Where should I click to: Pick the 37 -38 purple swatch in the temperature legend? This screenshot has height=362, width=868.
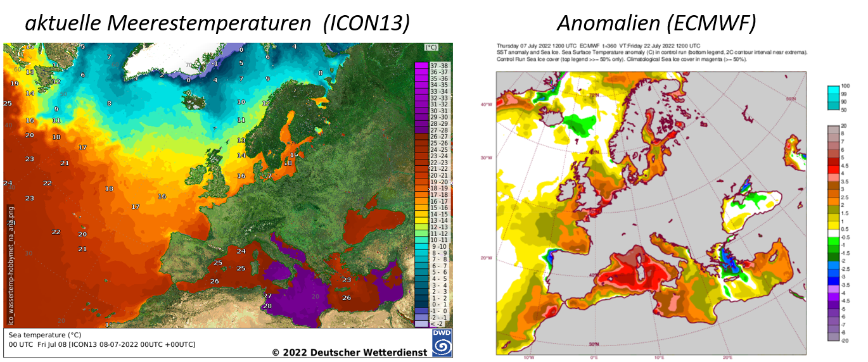[422, 65]
